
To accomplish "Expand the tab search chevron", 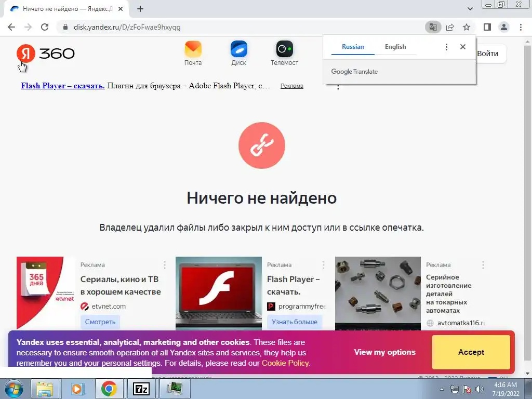I will pyautogui.click(x=470, y=9).
